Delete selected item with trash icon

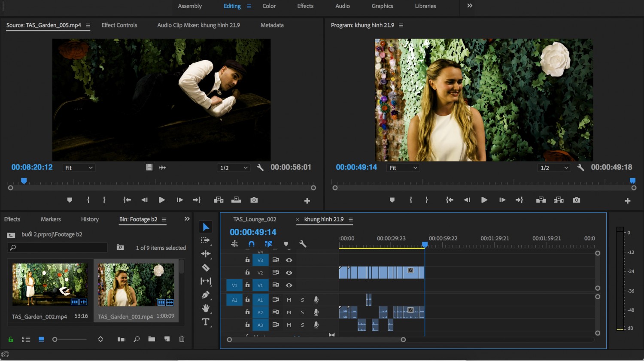pyautogui.click(x=182, y=339)
